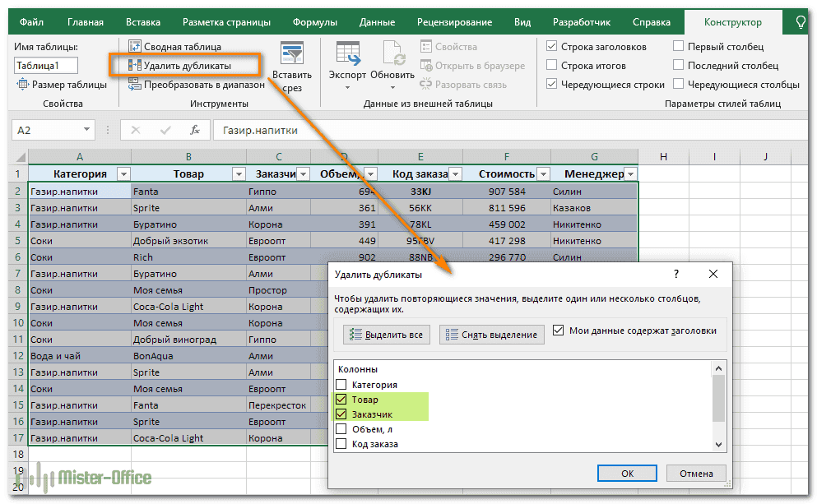Uncheck Товар column checkbox
Screen dimensions: 817x504
tap(341, 400)
